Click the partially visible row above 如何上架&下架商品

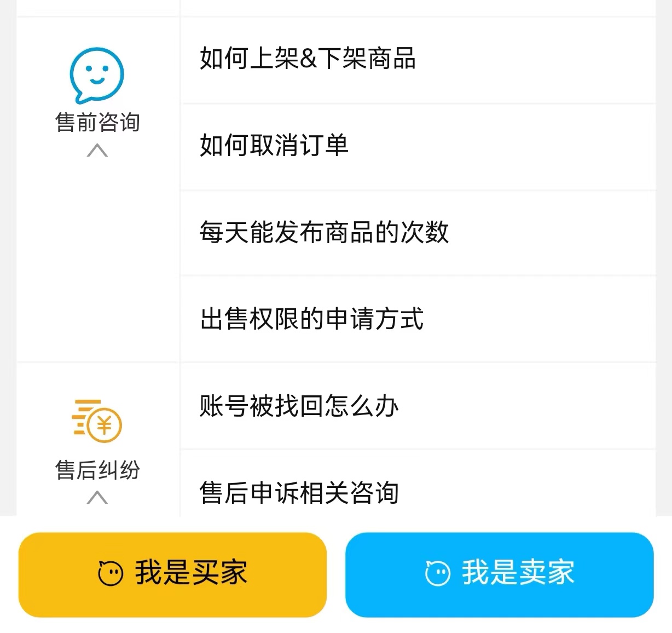pyautogui.click(x=418, y=7)
